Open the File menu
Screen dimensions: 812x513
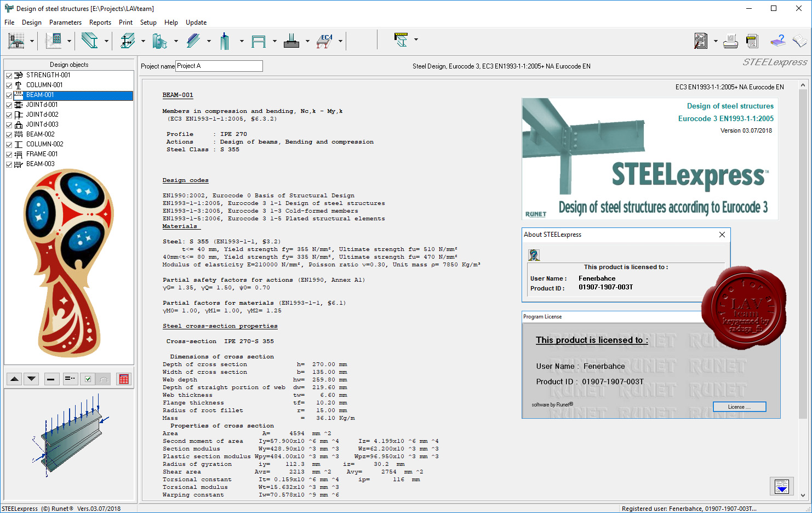[9, 22]
